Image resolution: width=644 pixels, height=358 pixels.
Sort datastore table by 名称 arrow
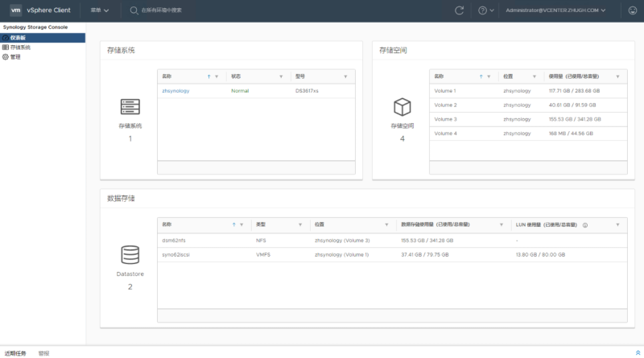click(x=233, y=225)
